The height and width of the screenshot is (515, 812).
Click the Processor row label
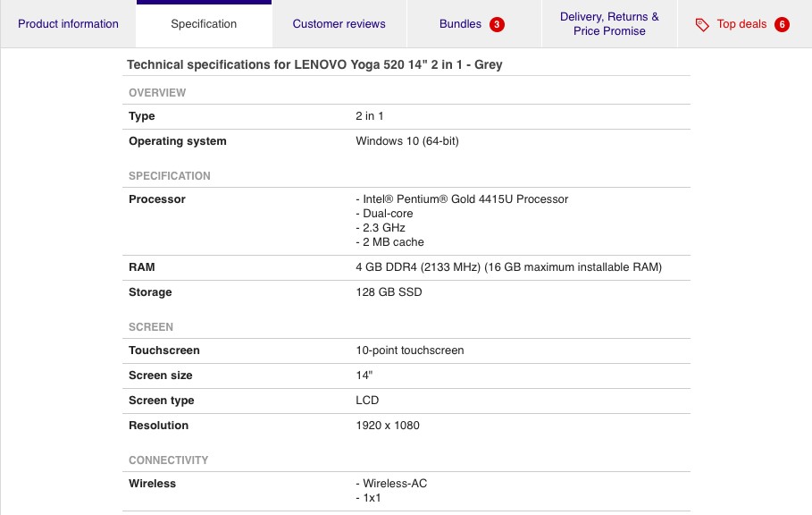point(157,199)
